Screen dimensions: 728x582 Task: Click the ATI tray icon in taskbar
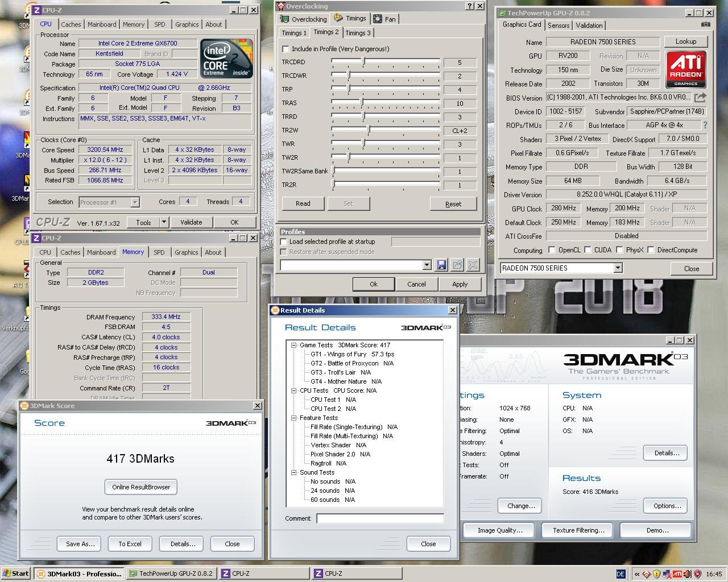[677, 574]
